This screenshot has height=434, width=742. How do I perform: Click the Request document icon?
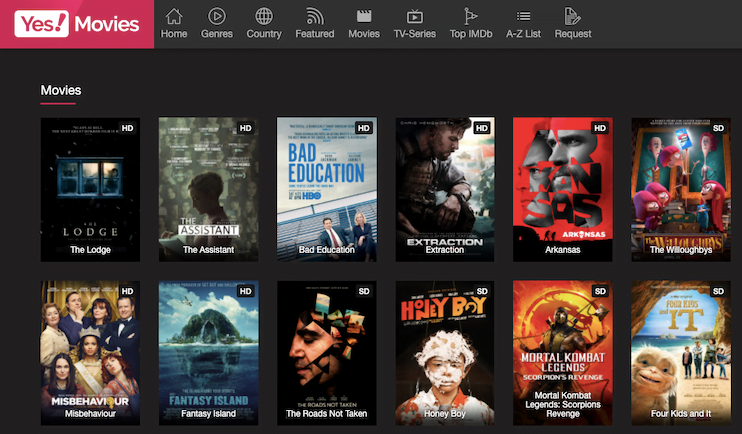[573, 17]
